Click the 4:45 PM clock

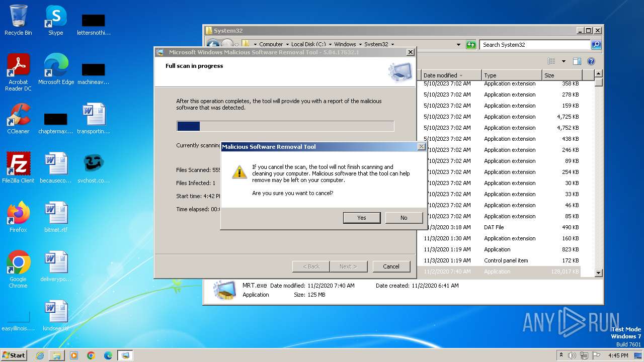[x=618, y=355]
